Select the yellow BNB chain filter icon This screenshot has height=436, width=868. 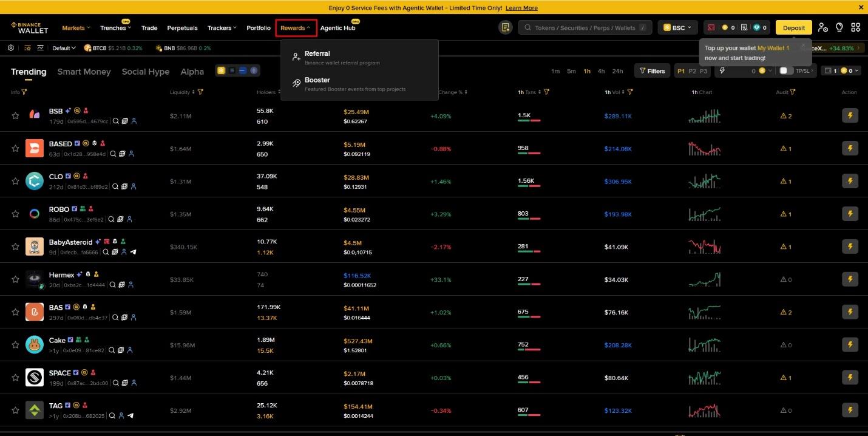[x=221, y=70]
